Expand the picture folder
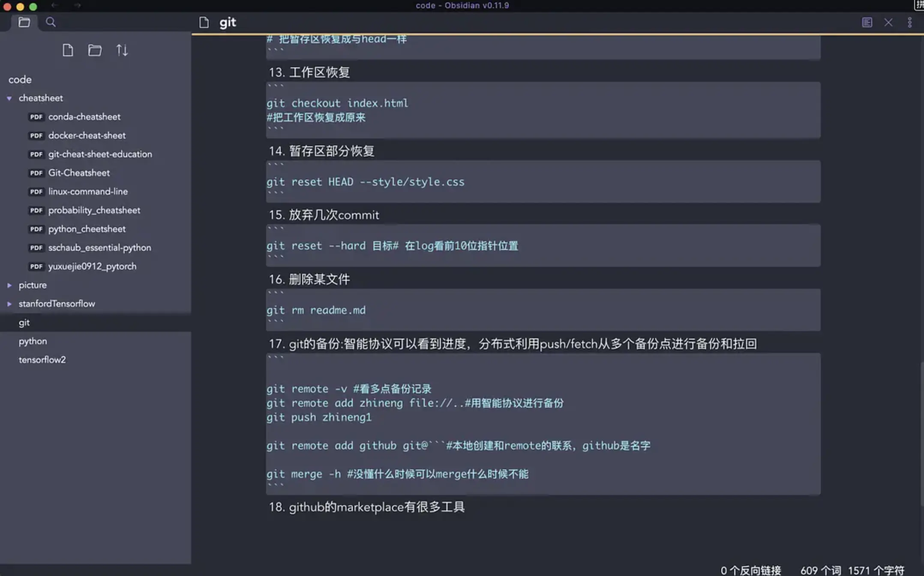 pos(9,285)
